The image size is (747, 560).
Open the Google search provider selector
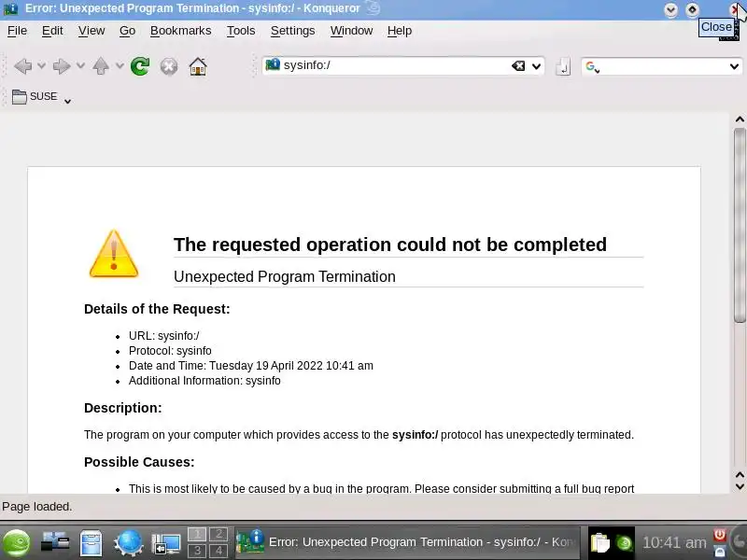[592, 66]
